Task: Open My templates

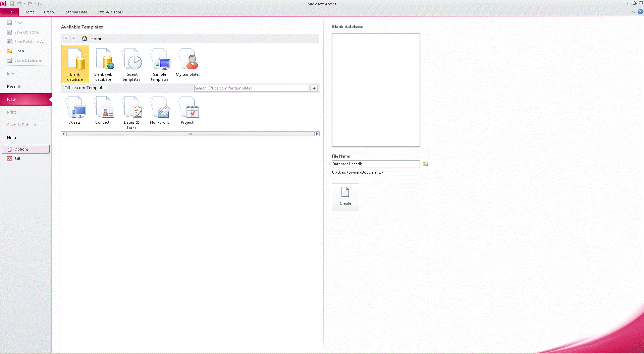Action: (187, 64)
